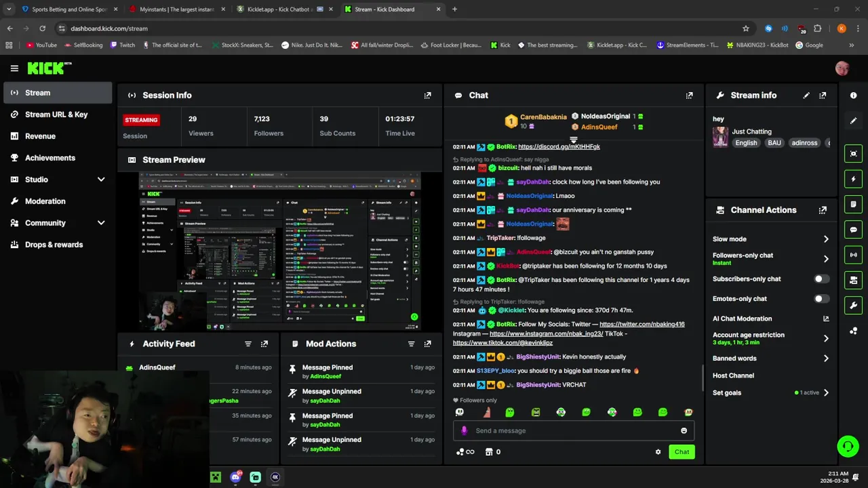The height and width of the screenshot is (488, 868).
Task: Open the green support chat bubble
Action: [848, 446]
